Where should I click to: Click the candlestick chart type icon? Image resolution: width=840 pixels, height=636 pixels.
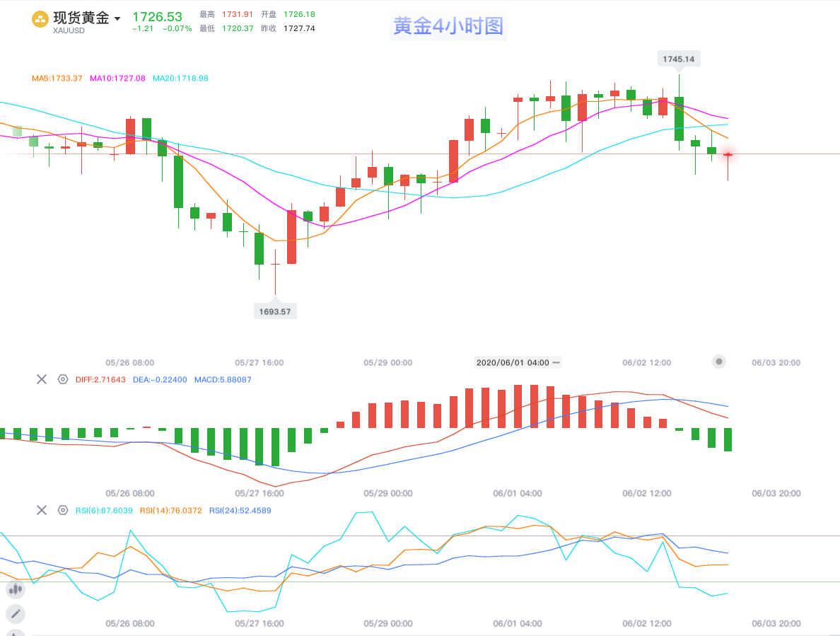(16, 589)
